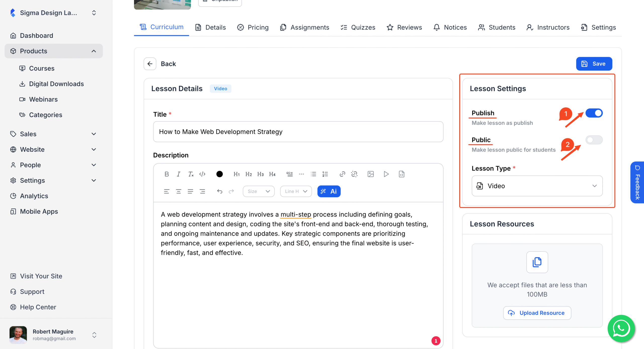The width and height of the screenshot is (644, 349).
Task: Select the numbered list icon
Action: click(325, 174)
